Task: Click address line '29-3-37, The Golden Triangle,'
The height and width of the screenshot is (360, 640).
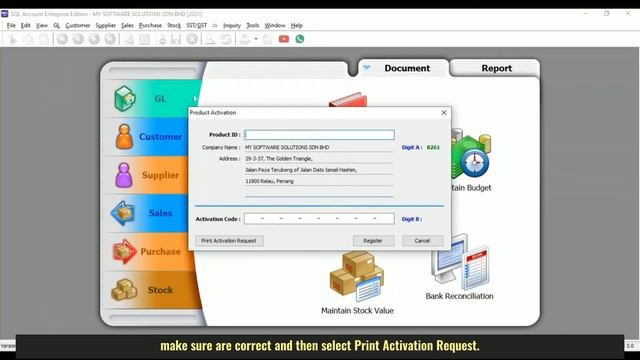Action: [x=279, y=159]
